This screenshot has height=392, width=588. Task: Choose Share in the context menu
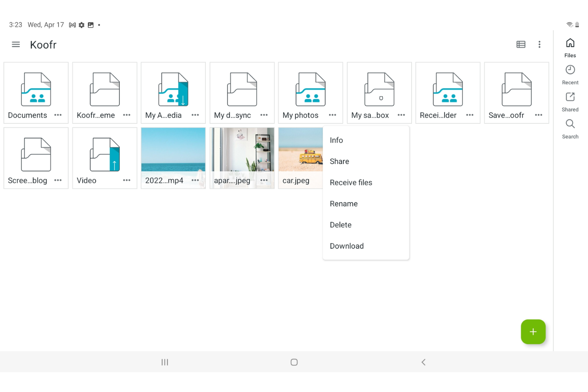point(339,161)
